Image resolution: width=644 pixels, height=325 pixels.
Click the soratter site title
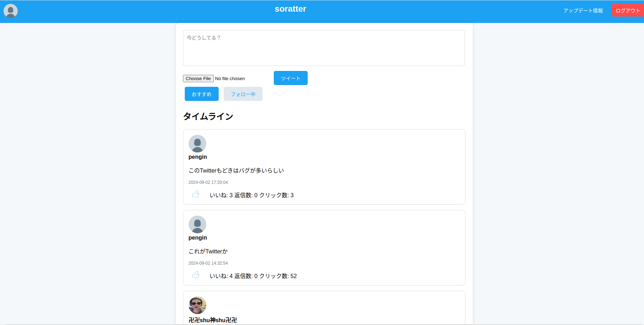click(x=290, y=9)
